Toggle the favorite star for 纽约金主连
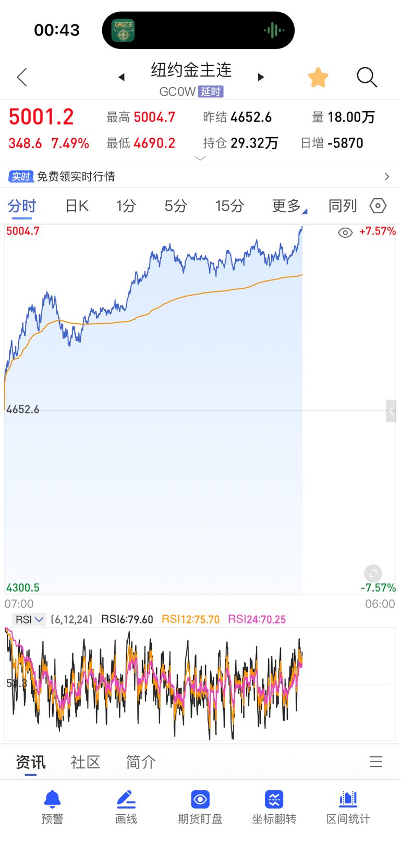The height and width of the screenshot is (868, 401). 318,77
